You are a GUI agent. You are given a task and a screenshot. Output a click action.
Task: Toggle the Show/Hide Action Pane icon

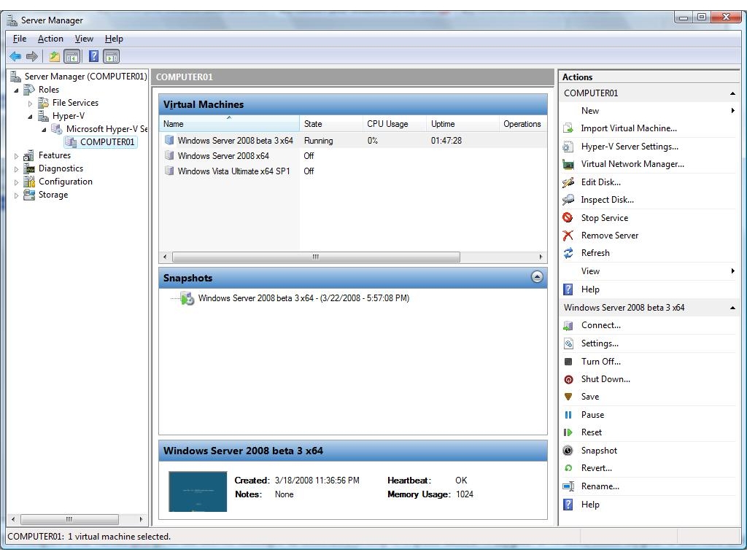pyautogui.click(x=112, y=57)
